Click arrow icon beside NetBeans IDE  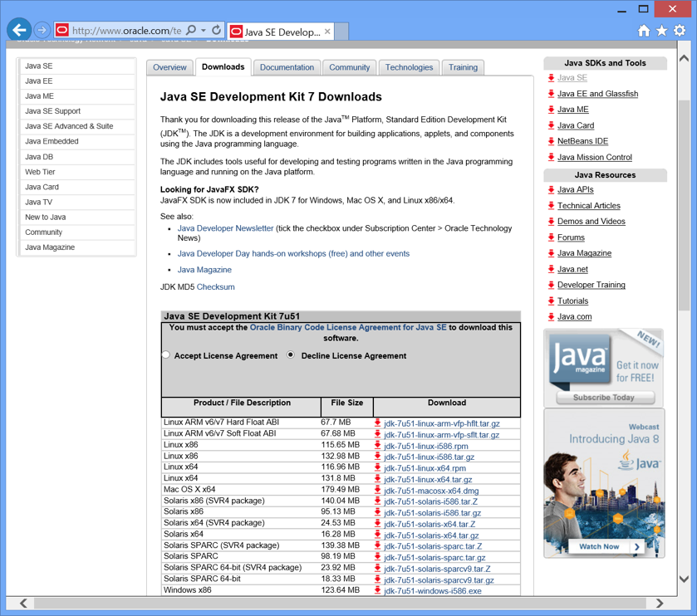pos(551,141)
